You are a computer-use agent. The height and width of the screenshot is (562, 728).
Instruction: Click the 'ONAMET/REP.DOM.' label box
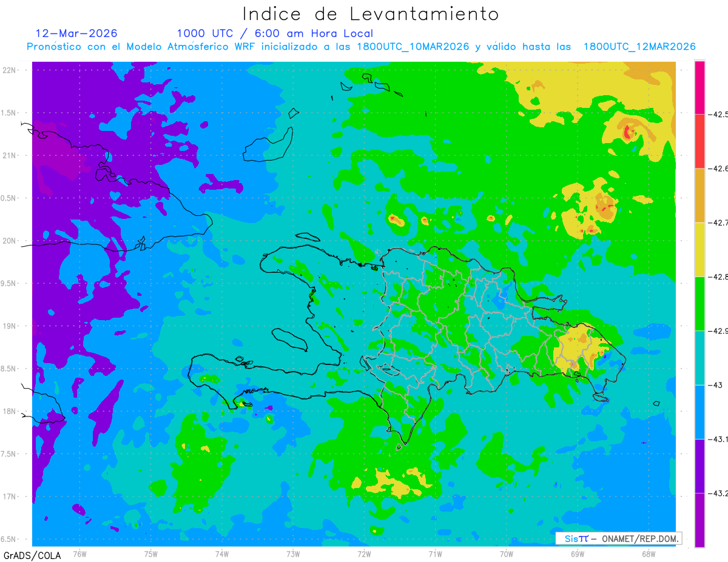[x=618, y=538]
